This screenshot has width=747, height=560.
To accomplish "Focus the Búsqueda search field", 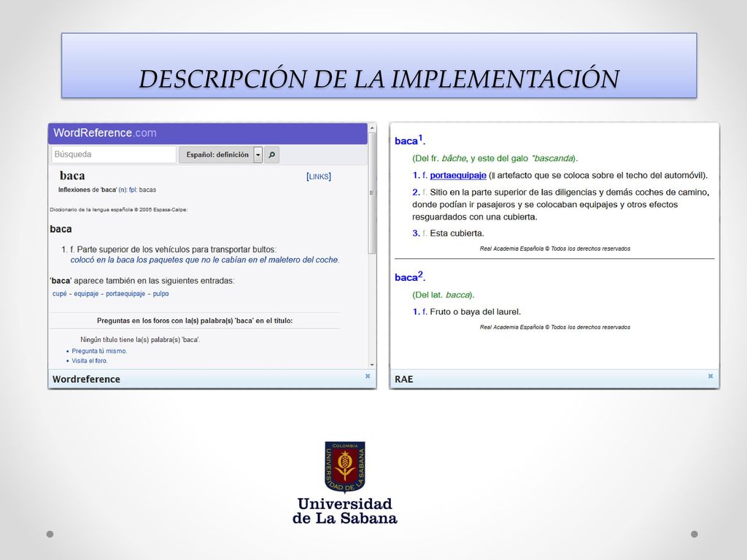I will 114,155.
